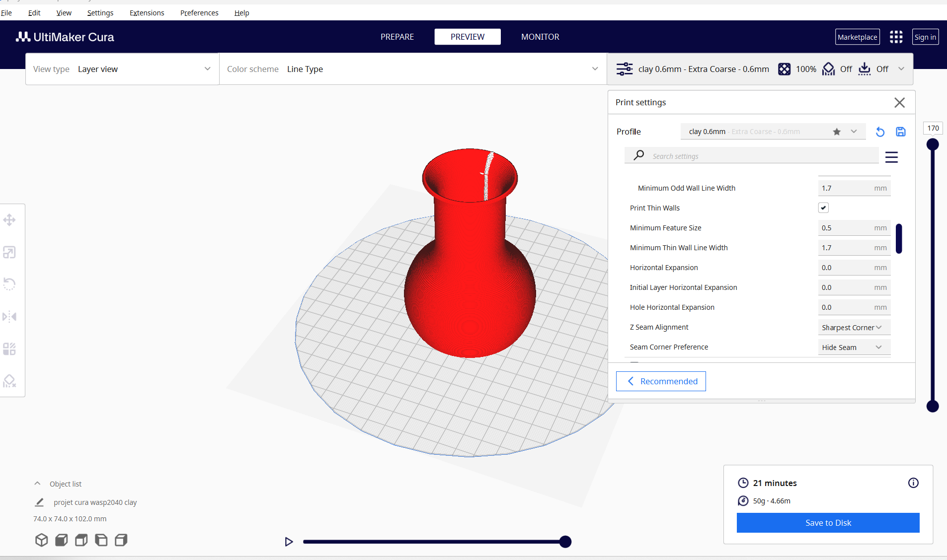Viewport: 947px width, 560px height.
Task: Switch back to Recommended settings
Action: [x=661, y=381]
